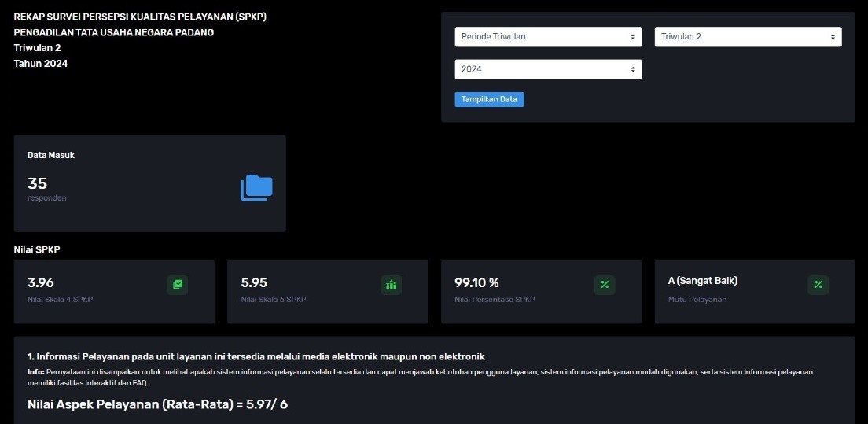The width and height of the screenshot is (868, 424).
Task: Click the question 1 Informasi Pelayanan heading
Action: pyautogui.click(x=256, y=356)
